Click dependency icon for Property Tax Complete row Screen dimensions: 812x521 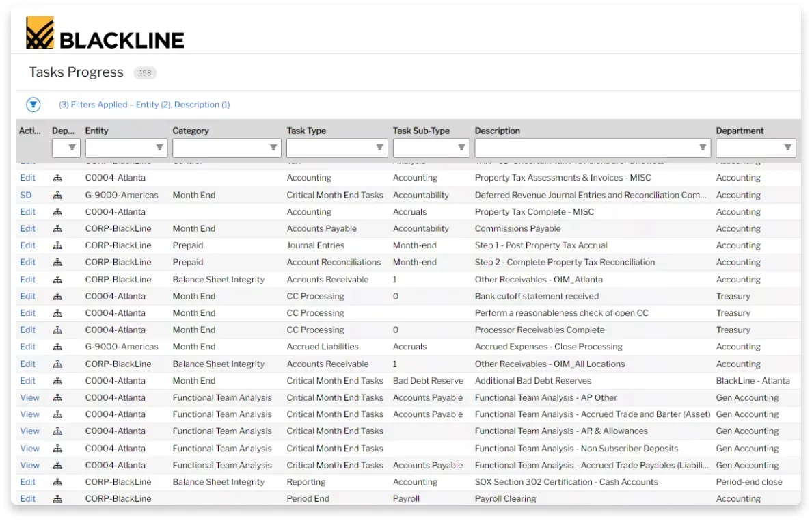(57, 212)
